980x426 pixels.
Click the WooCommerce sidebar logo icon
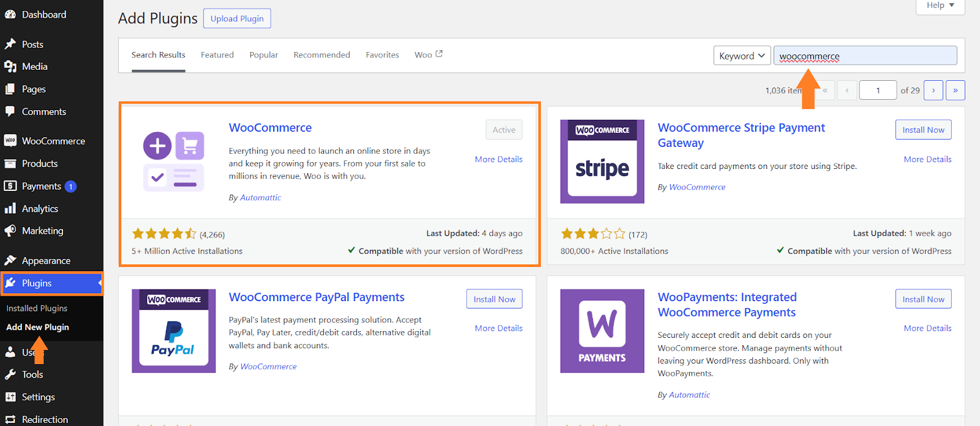[x=10, y=141]
